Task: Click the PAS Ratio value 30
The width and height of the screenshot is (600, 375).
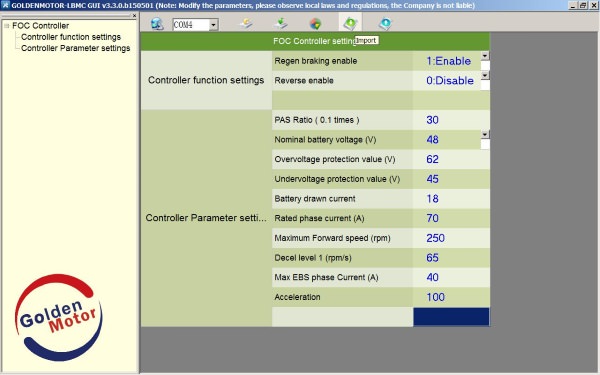Action: [x=432, y=120]
